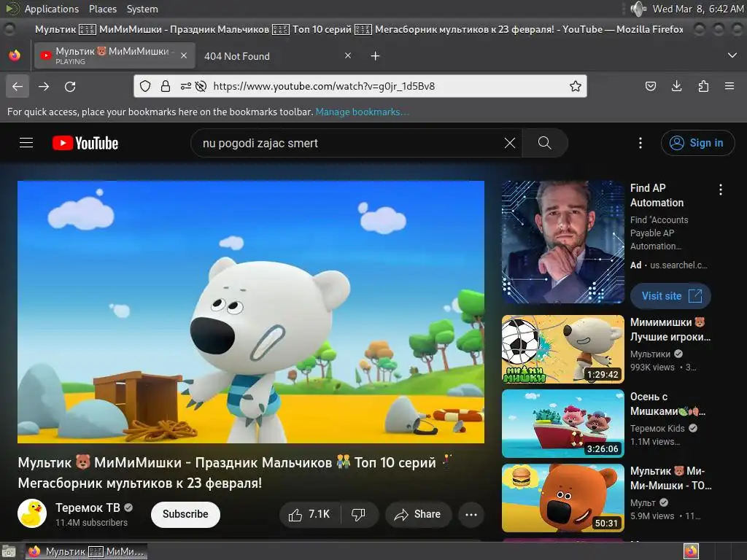Open the Firefox application menu

tap(729, 86)
